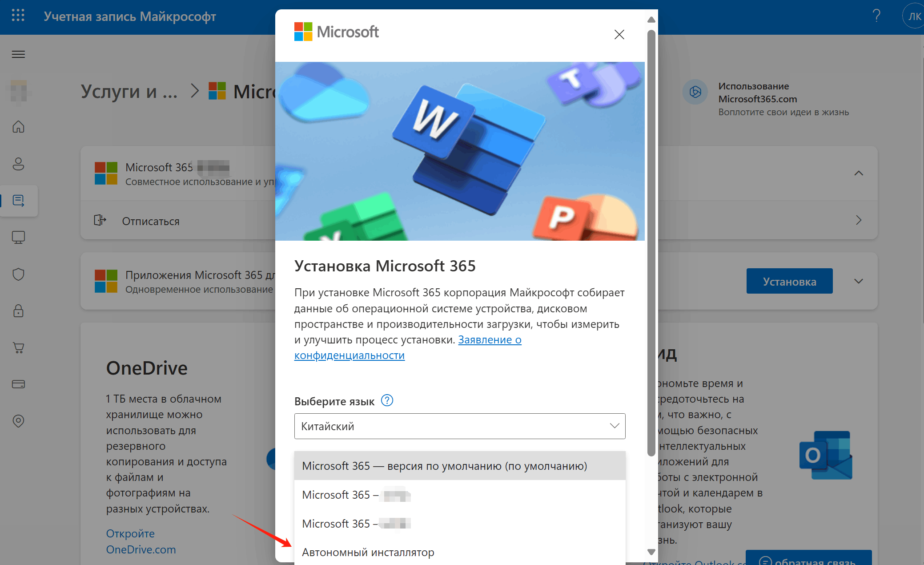
Task: Select the Services and subscriptions sidebar icon
Action: pyautogui.click(x=18, y=201)
